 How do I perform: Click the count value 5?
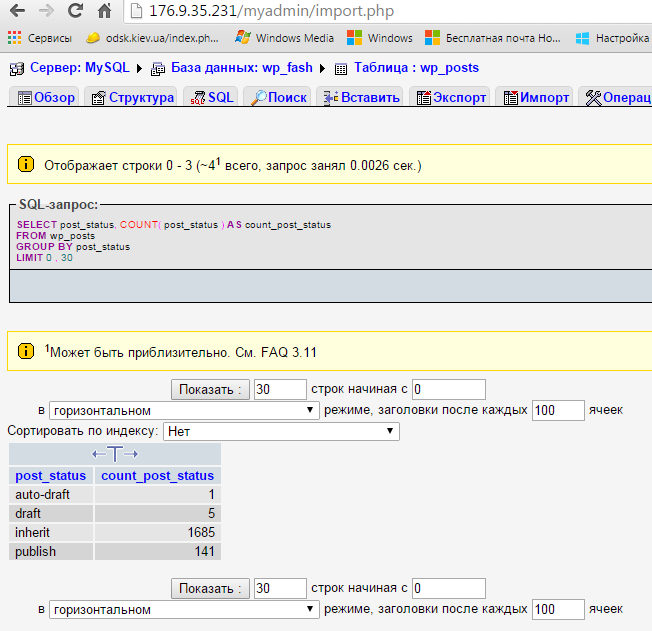(x=211, y=513)
